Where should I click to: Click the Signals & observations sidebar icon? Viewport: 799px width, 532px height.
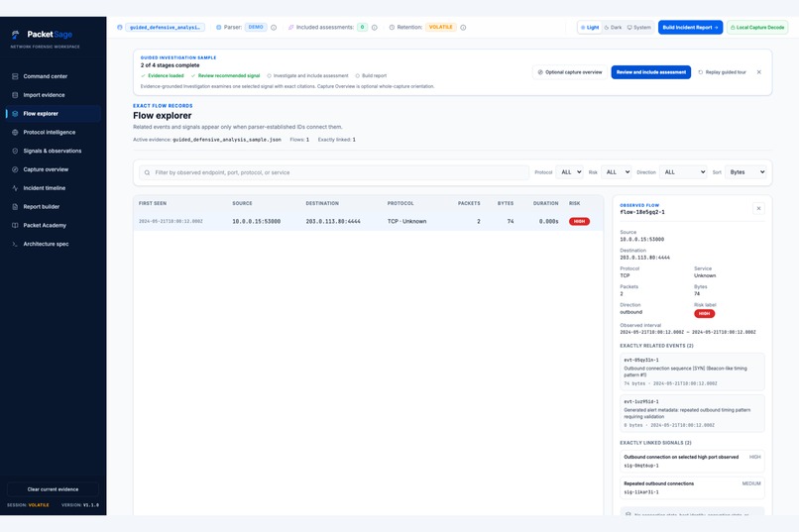15,151
